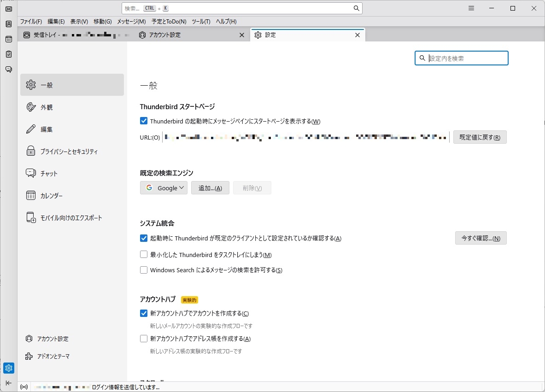Click 追加...(A) search engine button
Image resolution: width=545 pixels, height=392 pixels.
[210, 188]
